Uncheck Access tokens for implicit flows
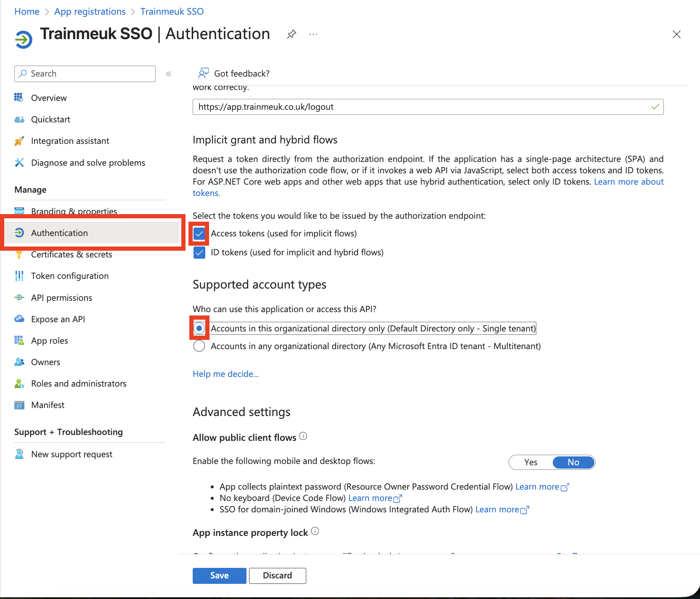Screen dimensions: 700x599 tap(199, 233)
